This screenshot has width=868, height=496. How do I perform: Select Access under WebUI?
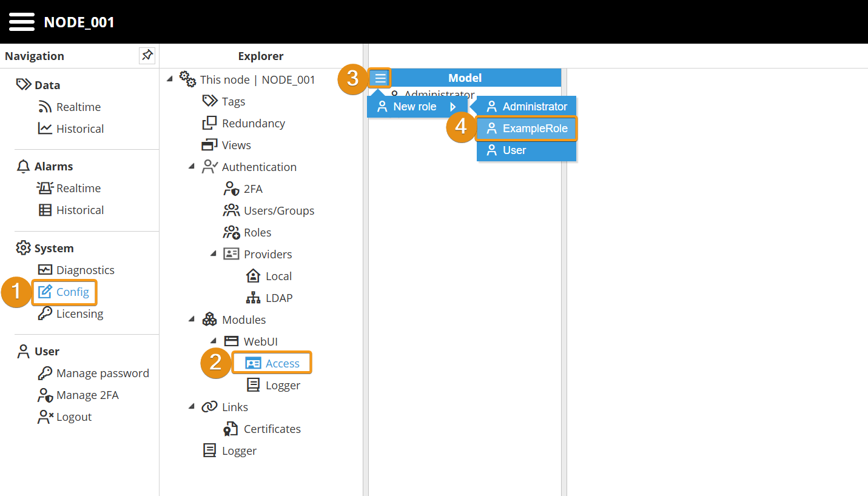(x=282, y=363)
